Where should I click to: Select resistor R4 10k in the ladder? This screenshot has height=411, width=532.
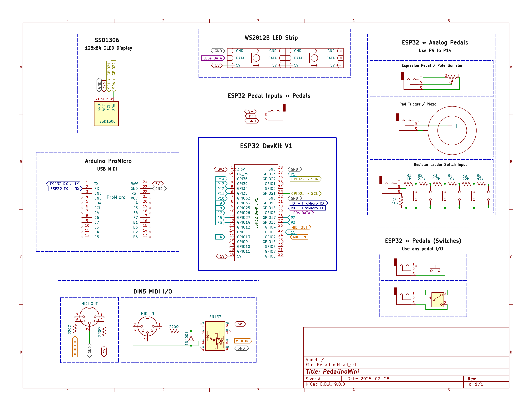452,184
